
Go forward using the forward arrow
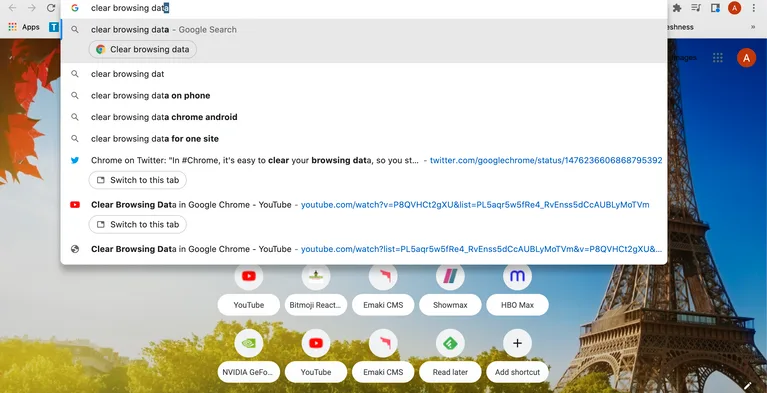pyautogui.click(x=32, y=8)
